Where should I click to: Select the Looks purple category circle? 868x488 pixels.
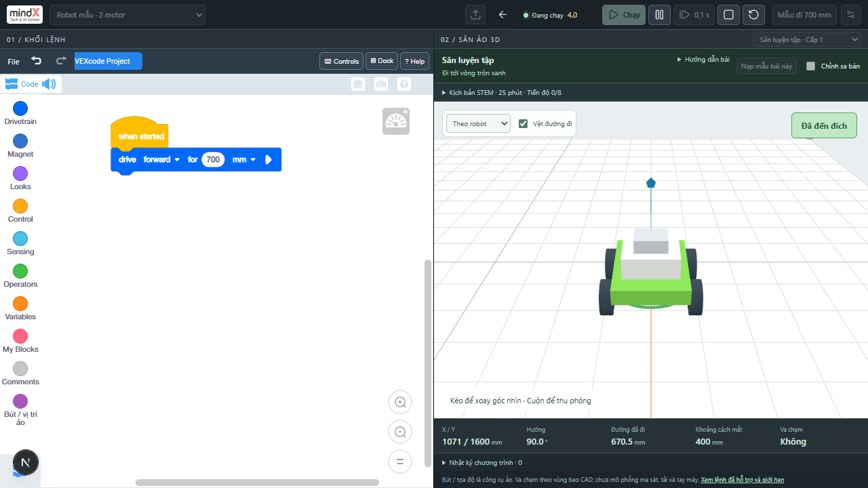pyautogui.click(x=20, y=174)
